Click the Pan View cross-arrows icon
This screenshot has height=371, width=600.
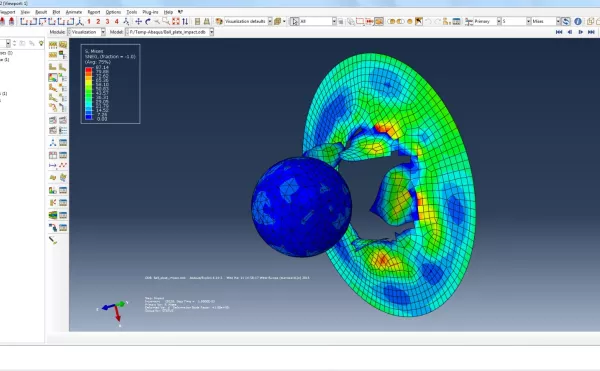[x=139, y=21]
